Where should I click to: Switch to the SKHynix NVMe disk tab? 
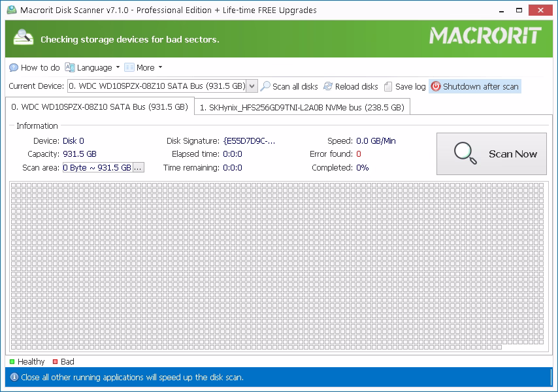coord(302,107)
